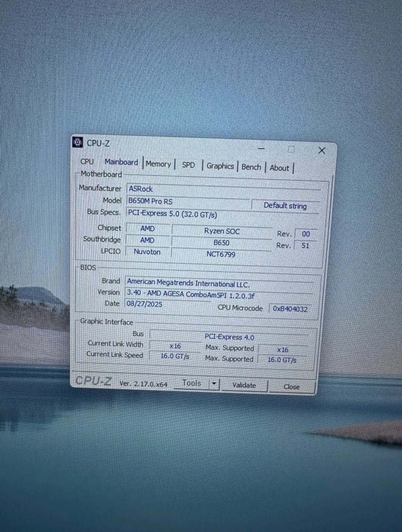
Task: Click the Ver. 2.17.0.x64 version text
Action: coord(143,384)
